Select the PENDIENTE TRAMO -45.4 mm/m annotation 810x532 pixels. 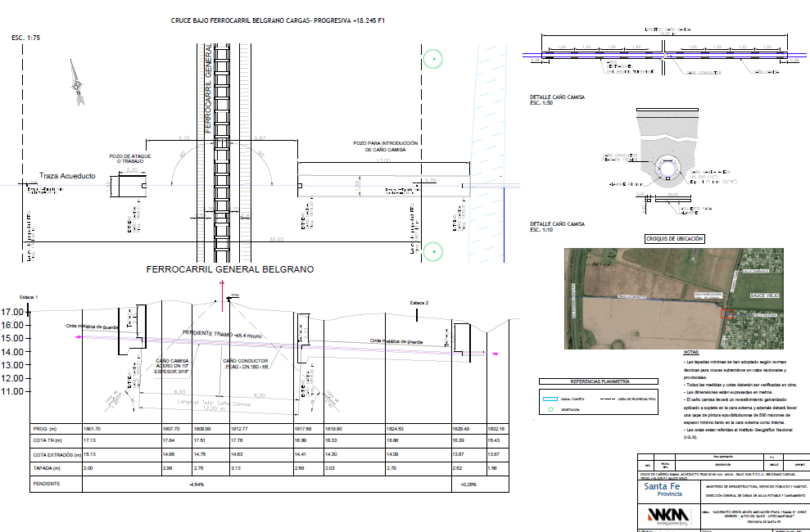click(x=222, y=334)
